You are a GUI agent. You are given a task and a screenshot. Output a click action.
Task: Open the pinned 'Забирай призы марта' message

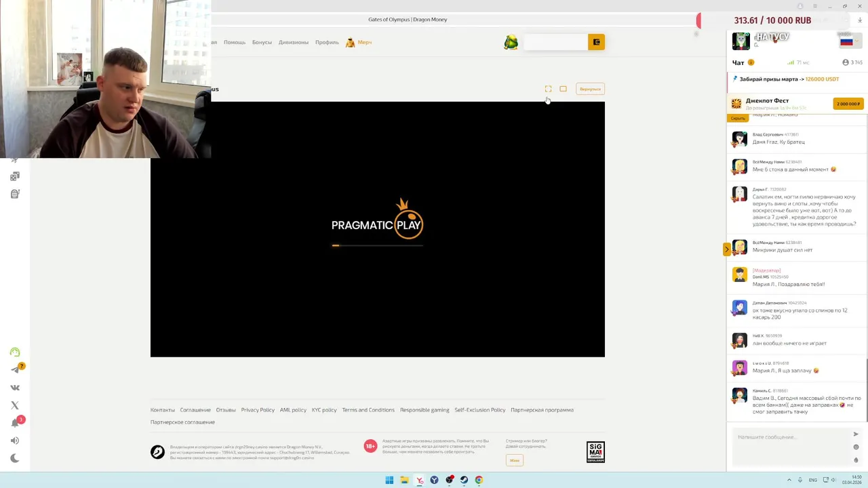(x=789, y=79)
